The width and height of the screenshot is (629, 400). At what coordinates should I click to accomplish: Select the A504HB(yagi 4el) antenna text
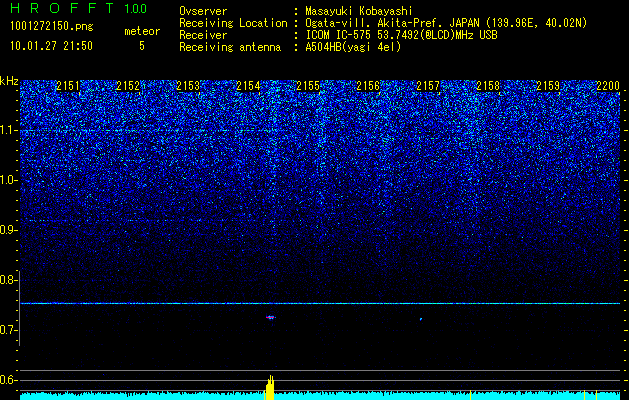353,47
